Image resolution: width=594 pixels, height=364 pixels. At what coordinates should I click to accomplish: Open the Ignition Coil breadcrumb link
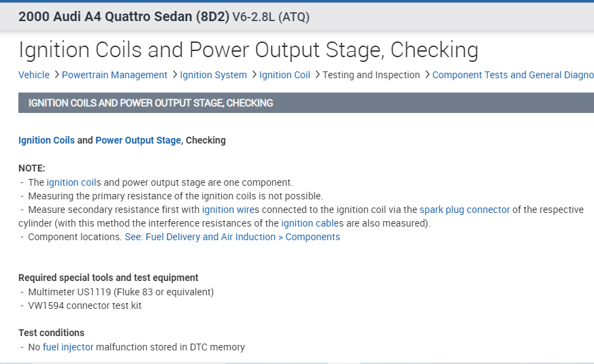tap(284, 75)
